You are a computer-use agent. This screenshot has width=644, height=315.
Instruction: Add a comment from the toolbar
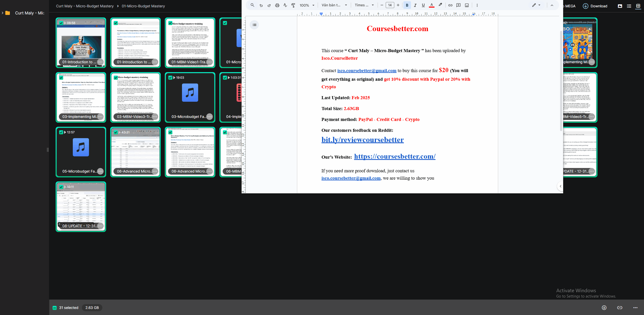pos(458,5)
